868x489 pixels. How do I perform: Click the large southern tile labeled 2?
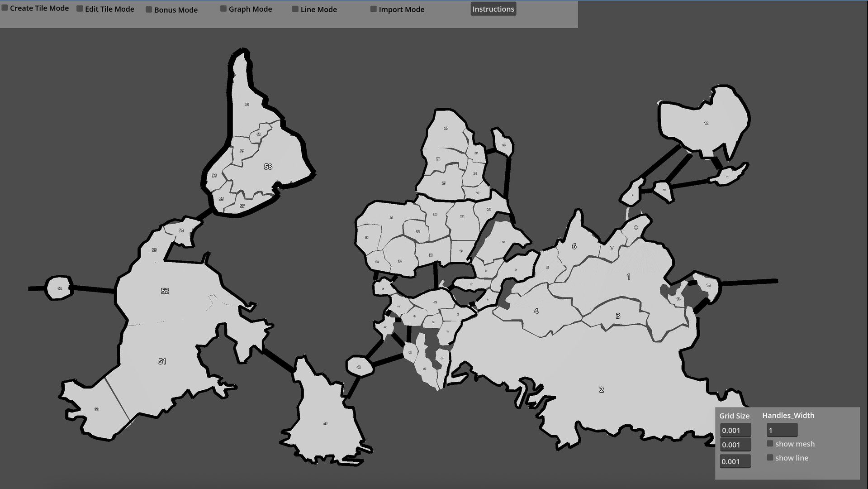(601, 388)
